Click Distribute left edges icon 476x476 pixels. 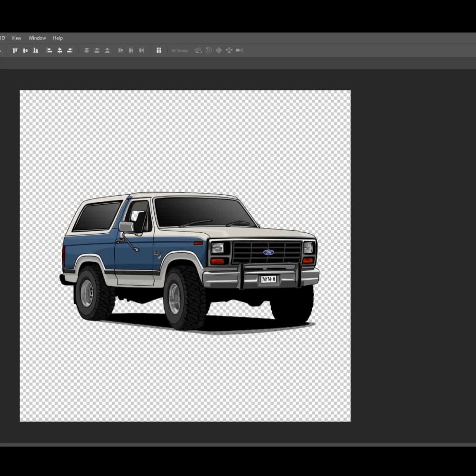120,50
